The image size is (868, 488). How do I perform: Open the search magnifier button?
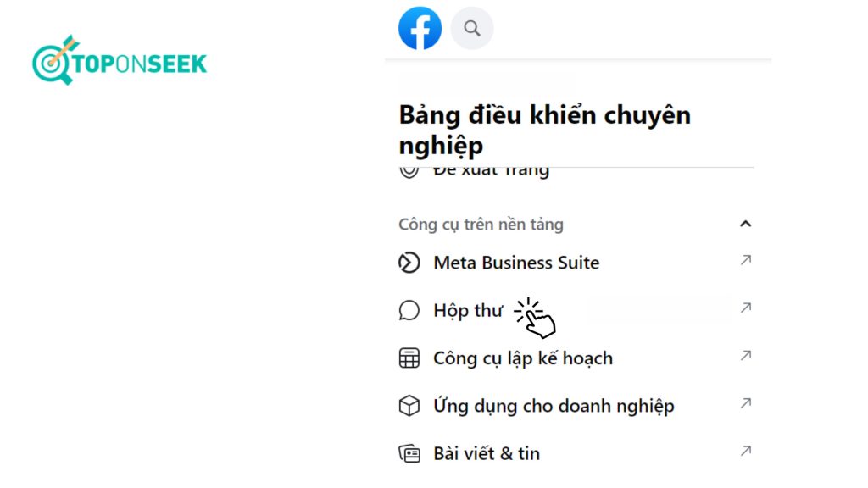point(472,29)
